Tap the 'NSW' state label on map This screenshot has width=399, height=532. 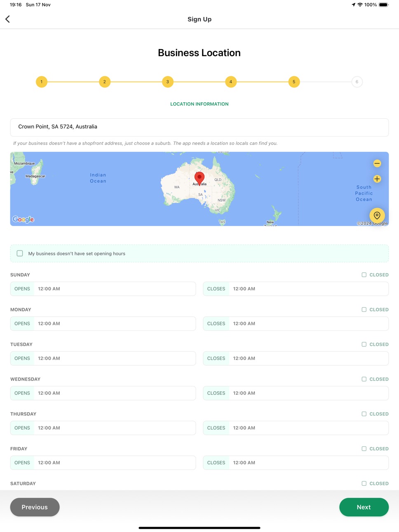pyautogui.click(x=222, y=200)
